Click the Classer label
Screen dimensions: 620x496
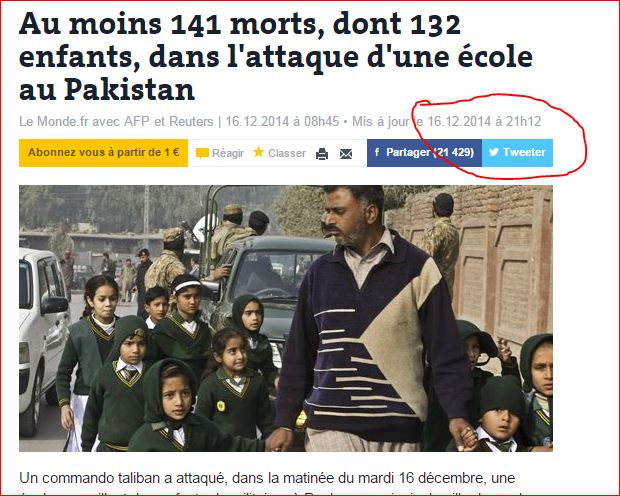pyautogui.click(x=287, y=153)
